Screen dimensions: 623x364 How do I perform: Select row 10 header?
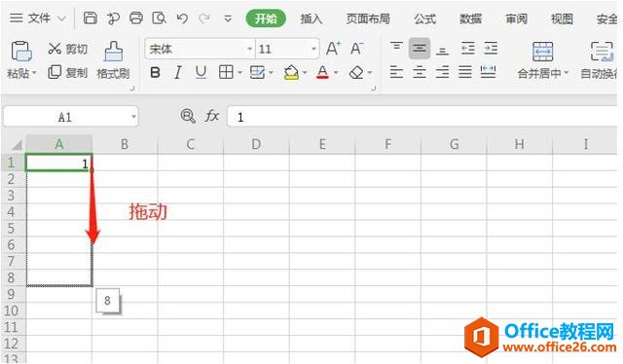pos(11,310)
